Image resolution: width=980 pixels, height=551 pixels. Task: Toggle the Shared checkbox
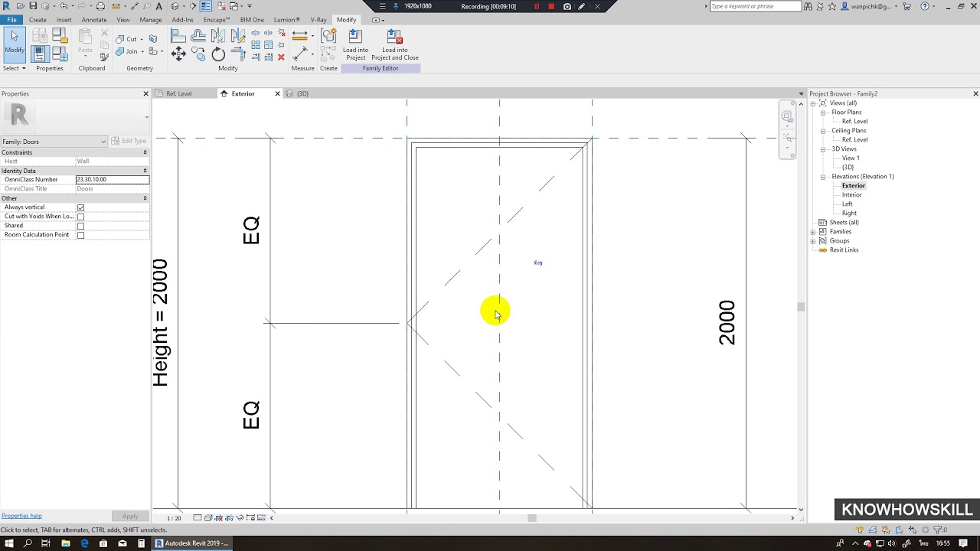(80, 226)
